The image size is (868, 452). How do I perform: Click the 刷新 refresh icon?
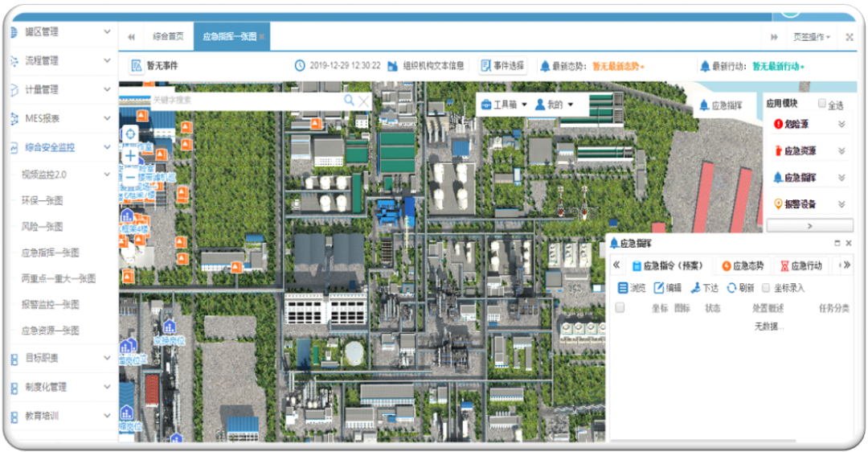[x=731, y=288]
